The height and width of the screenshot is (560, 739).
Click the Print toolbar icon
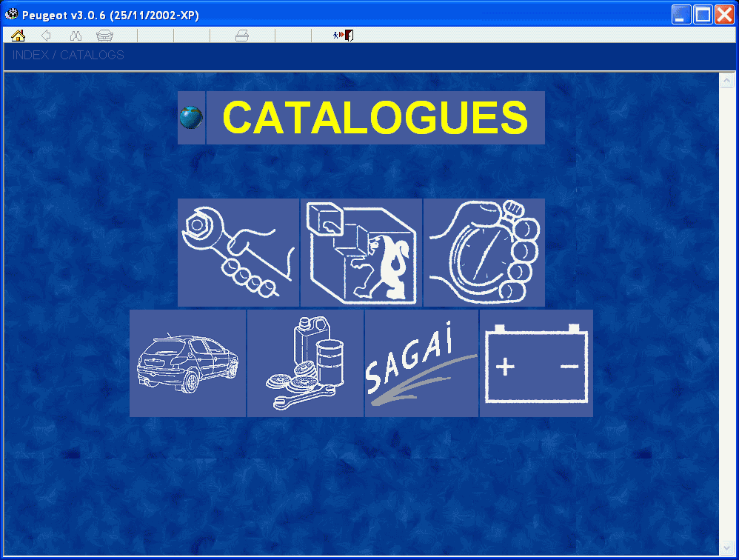pyautogui.click(x=242, y=36)
